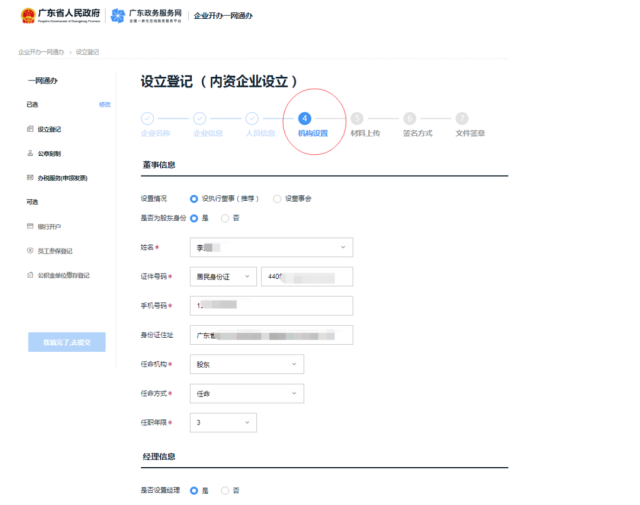Click the icon beside 公积金单位缴存登记
Screen dimensions: 640x505
pyautogui.click(x=30, y=275)
